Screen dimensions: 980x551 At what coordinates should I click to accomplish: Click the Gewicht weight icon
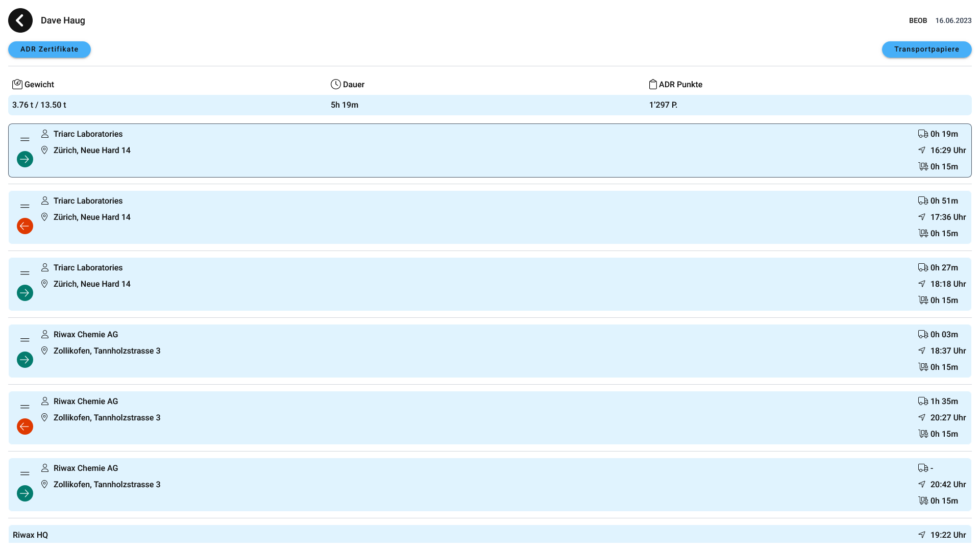click(x=17, y=84)
